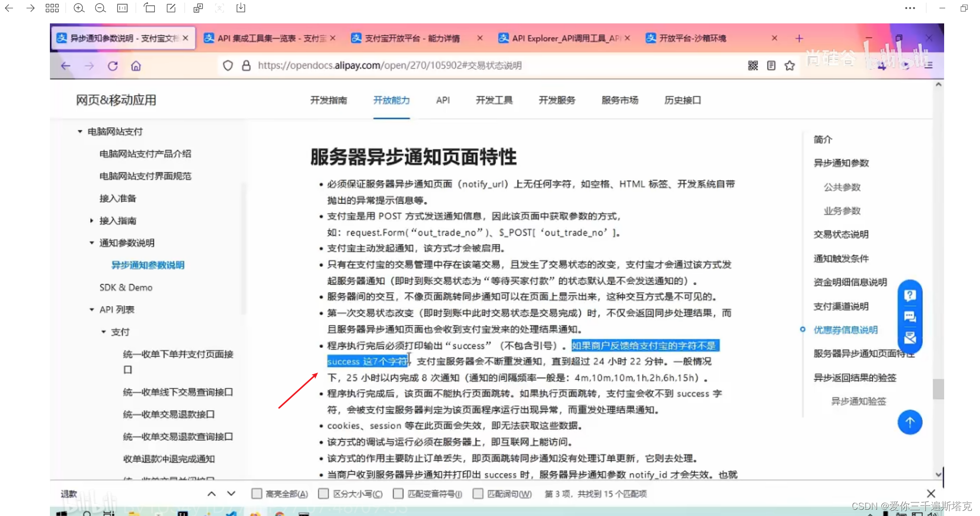Image resolution: width=980 pixels, height=516 pixels.
Task: Bookmark this page with the star
Action: pyautogui.click(x=790, y=65)
